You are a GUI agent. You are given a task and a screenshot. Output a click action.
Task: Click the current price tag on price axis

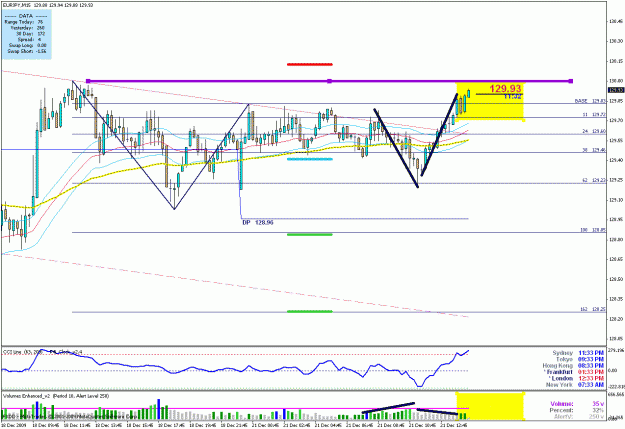point(616,90)
